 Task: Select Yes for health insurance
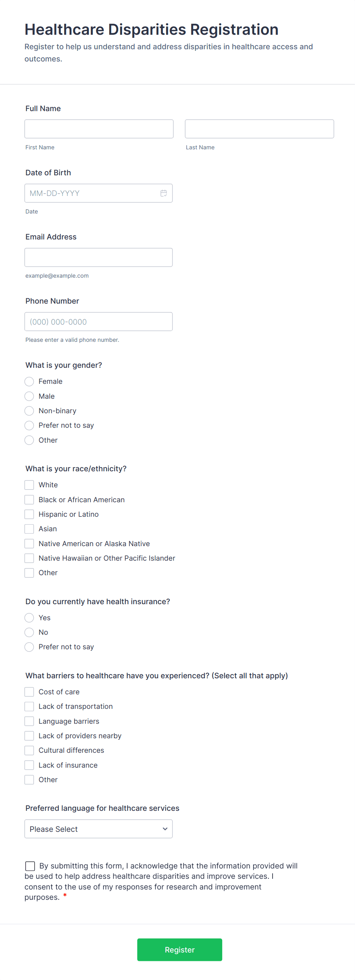(29, 618)
